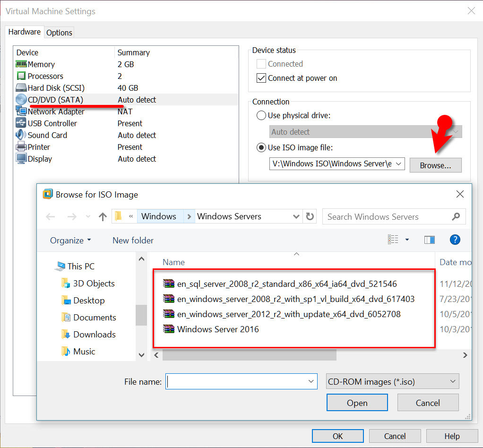The height and width of the screenshot is (448, 483).
Task: Cancel the Browse for ISO Image dialog
Action: click(x=428, y=403)
